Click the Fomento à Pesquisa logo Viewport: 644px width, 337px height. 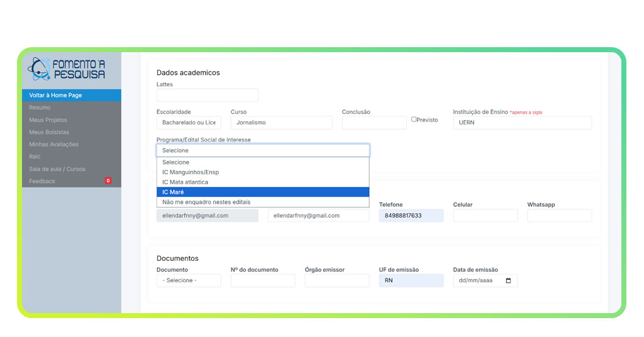(67, 69)
